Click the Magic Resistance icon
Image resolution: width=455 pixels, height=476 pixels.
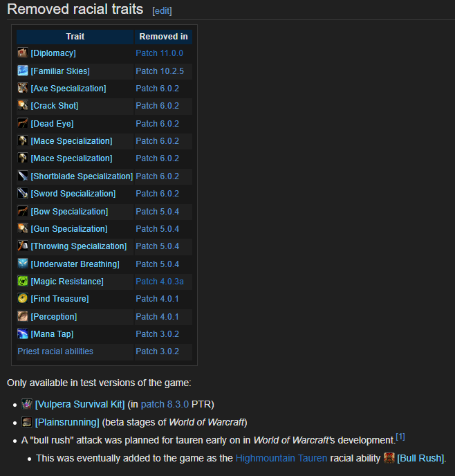(23, 281)
